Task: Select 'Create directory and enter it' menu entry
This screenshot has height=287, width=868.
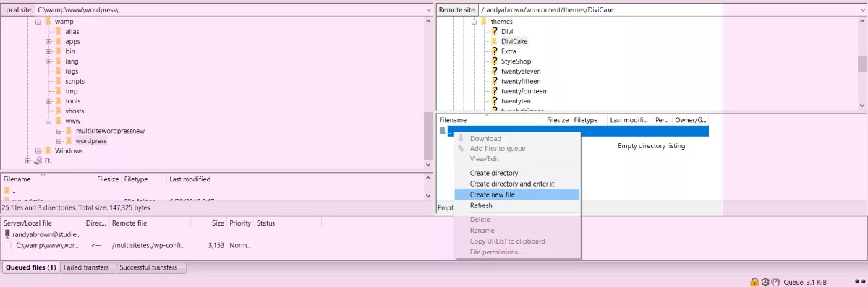Action: 516,184
